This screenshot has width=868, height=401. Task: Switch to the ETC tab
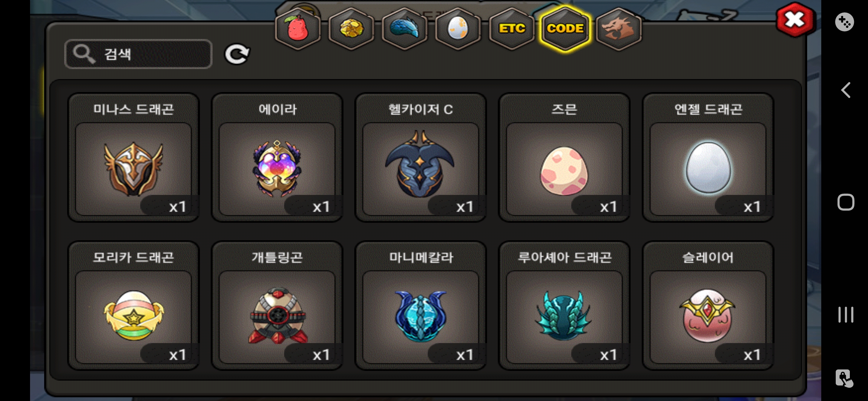point(512,29)
